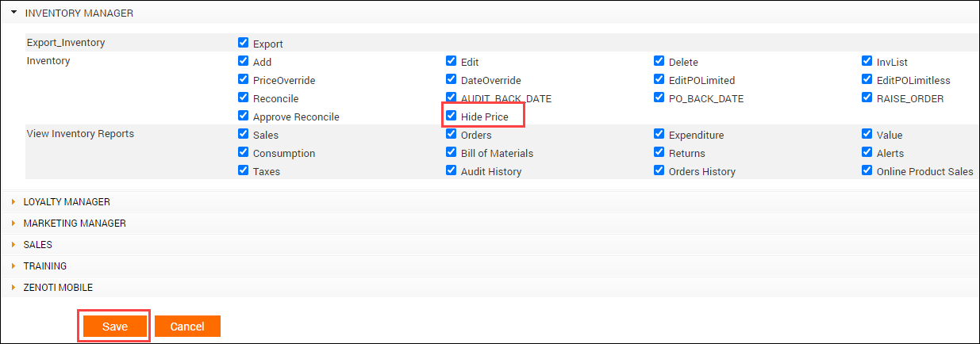The height and width of the screenshot is (344, 980).
Task: Toggle the Orders report checkbox
Action: click(x=452, y=134)
